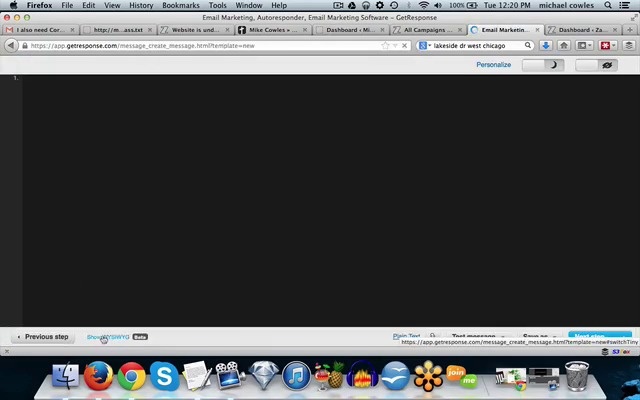This screenshot has height=400, width=640.
Task: Close the 'All Campaigns' tab
Action: (460, 30)
